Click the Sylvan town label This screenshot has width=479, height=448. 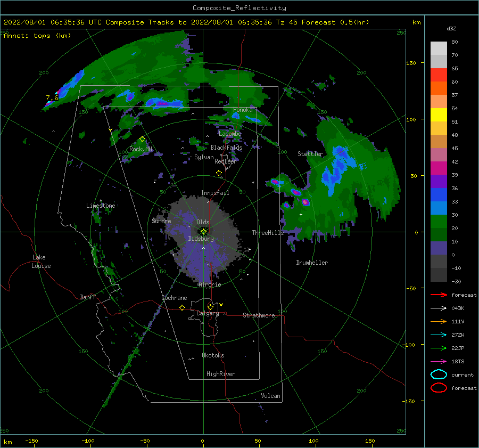pyautogui.click(x=204, y=157)
